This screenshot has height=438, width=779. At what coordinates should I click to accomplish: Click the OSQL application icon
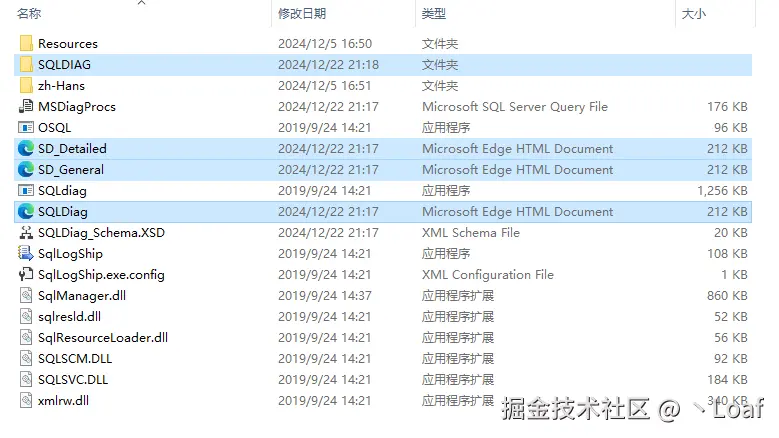click(26, 127)
